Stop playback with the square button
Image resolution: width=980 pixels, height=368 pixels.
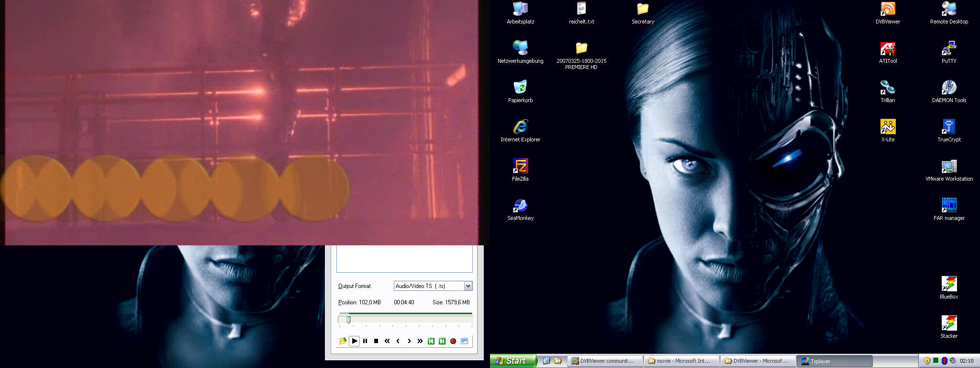376,341
